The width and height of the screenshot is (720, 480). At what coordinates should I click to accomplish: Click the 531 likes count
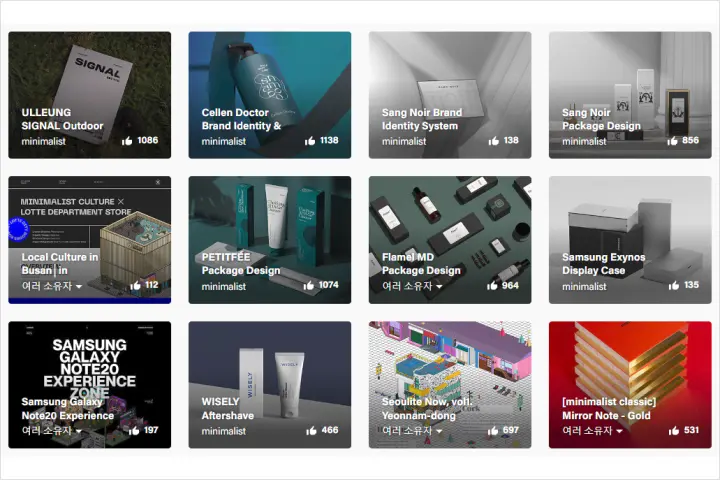pos(691,430)
